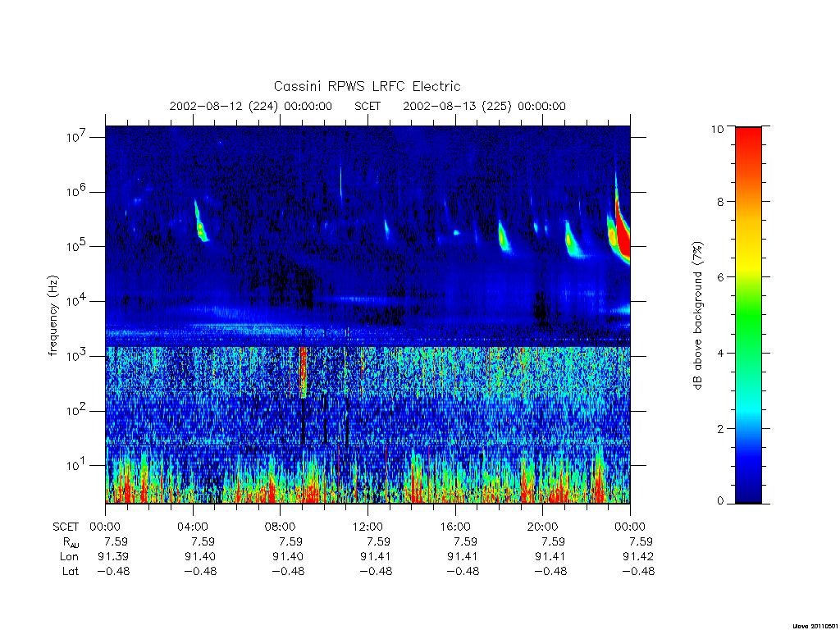Click the colorbar tick label 0
This screenshot has height=630, width=840.
(x=720, y=501)
